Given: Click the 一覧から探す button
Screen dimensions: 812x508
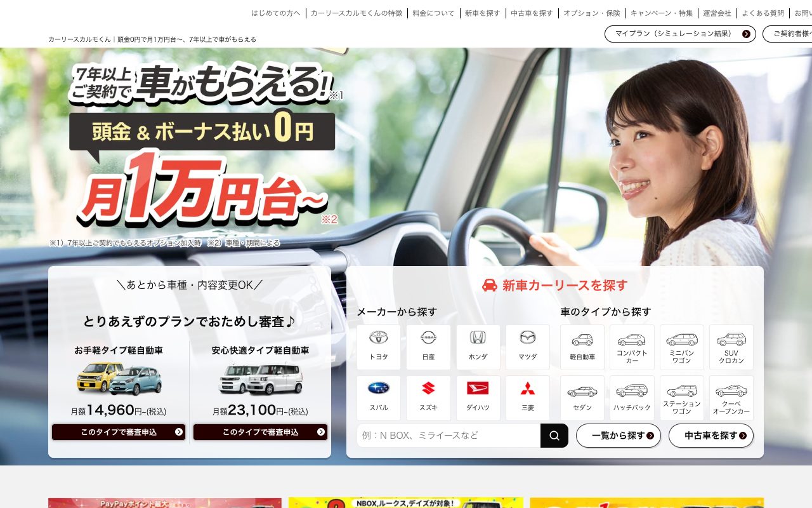Looking at the screenshot, I should click(x=619, y=436).
